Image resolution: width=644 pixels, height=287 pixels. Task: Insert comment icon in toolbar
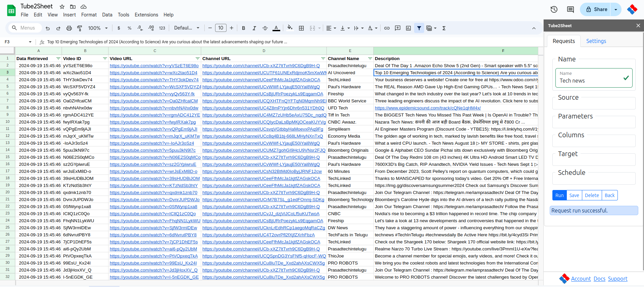click(398, 28)
